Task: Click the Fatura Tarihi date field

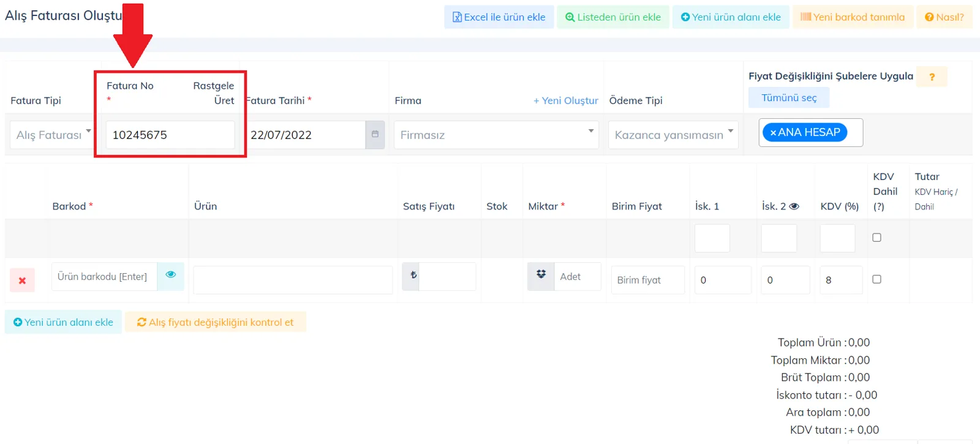Action: 306,135
